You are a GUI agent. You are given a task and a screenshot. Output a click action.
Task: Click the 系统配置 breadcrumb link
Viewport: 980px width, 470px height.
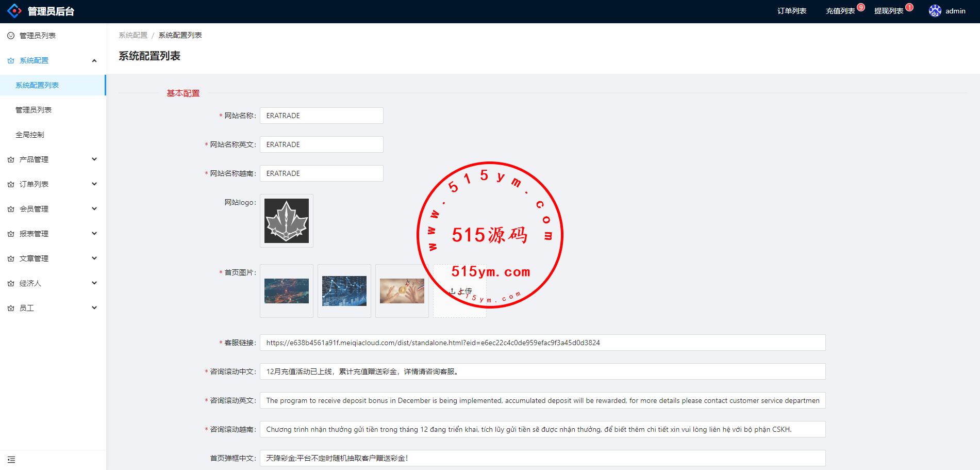pyautogui.click(x=133, y=35)
